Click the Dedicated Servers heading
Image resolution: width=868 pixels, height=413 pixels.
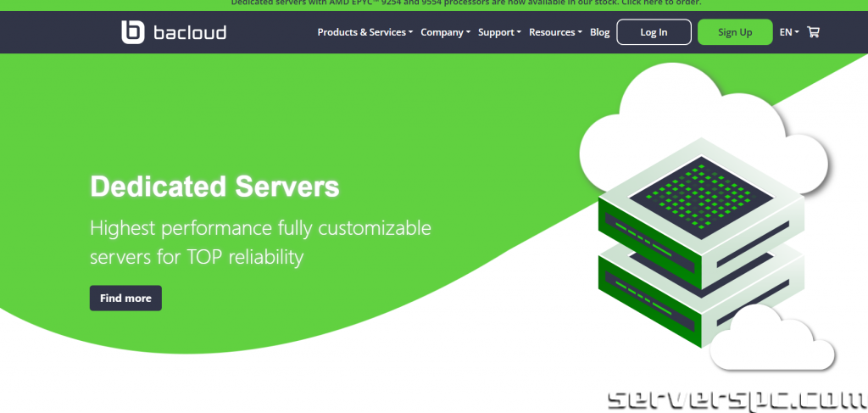click(214, 187)
